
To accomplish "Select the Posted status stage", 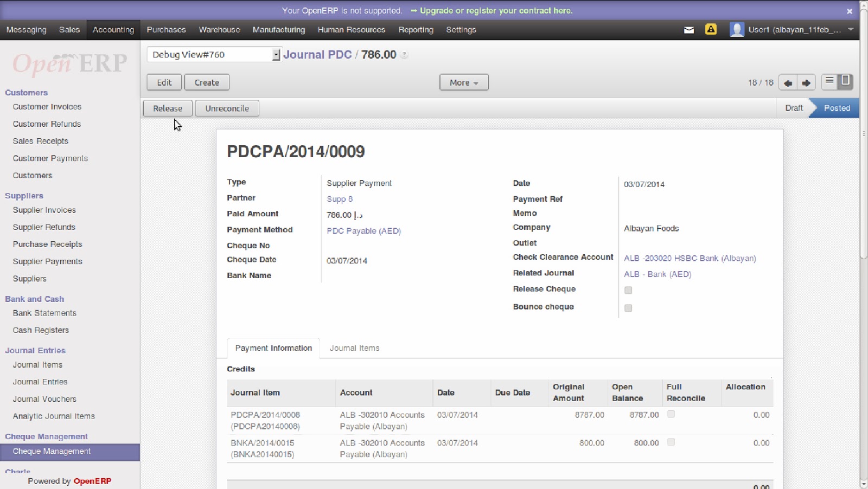I will click(x=837, y=108).
